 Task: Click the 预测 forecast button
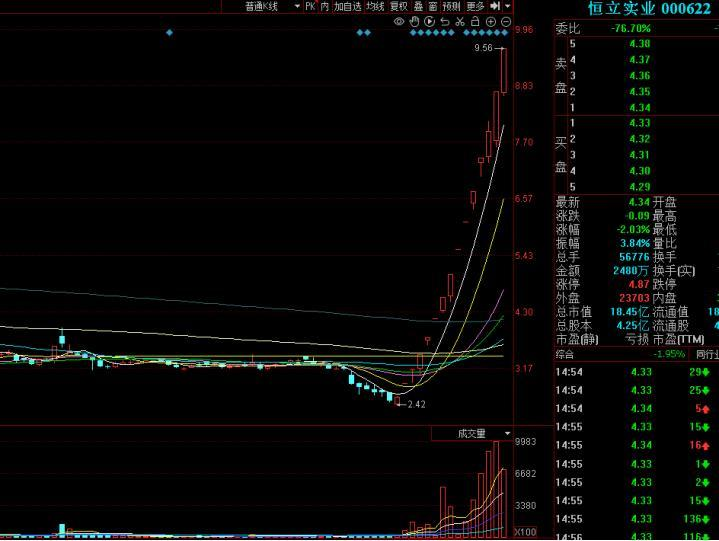(x=451, y=6)
